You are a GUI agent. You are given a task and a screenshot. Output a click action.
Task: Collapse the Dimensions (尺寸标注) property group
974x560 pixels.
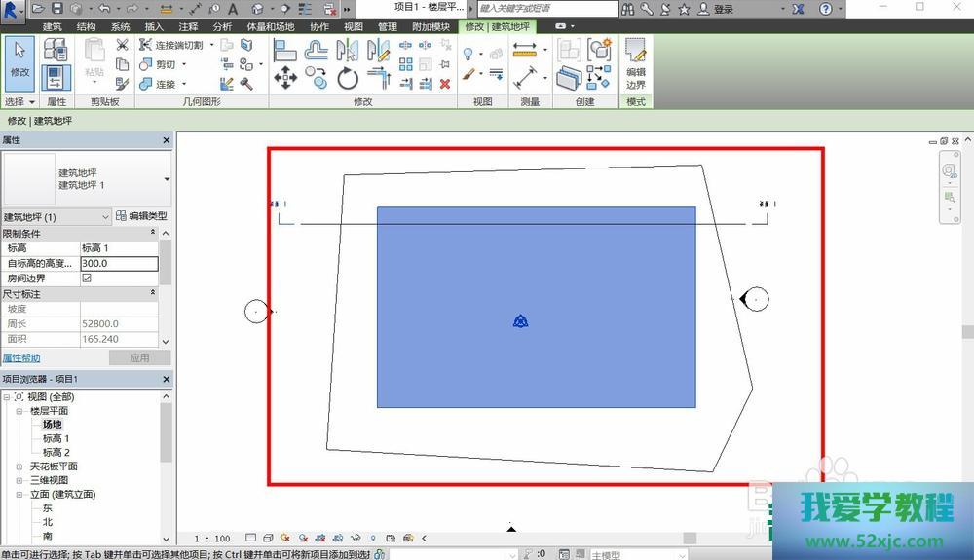[153, 293]
